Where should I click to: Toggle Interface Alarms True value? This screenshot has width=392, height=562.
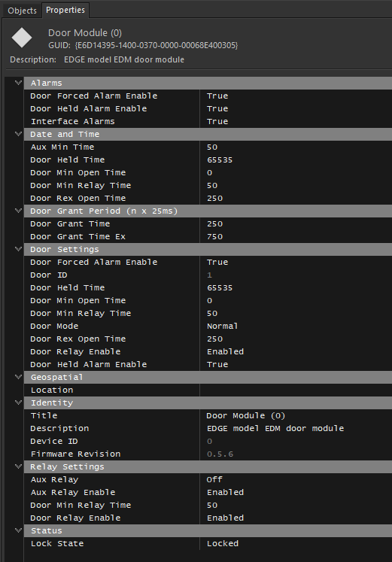pos(296,121)
